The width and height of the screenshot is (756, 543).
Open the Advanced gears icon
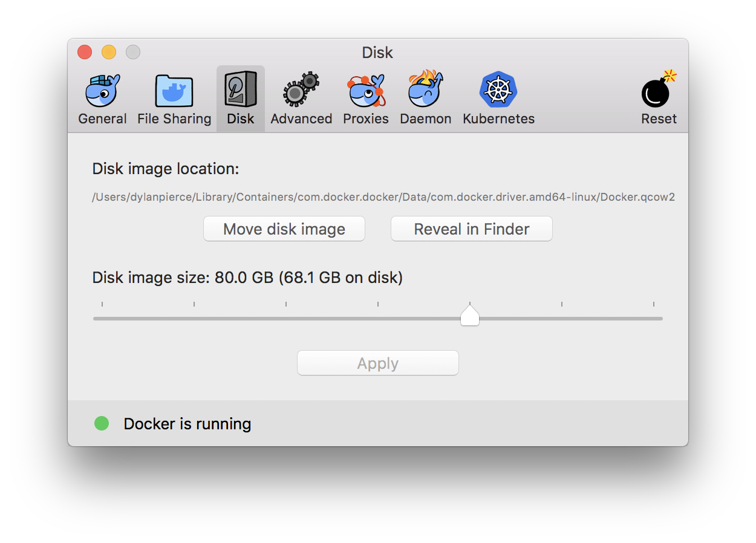(x=301, y=90)
